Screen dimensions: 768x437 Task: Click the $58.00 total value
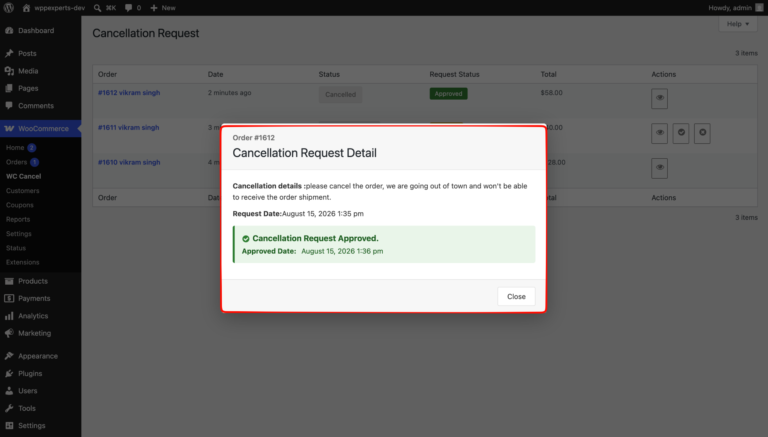[x=551, y=93]
